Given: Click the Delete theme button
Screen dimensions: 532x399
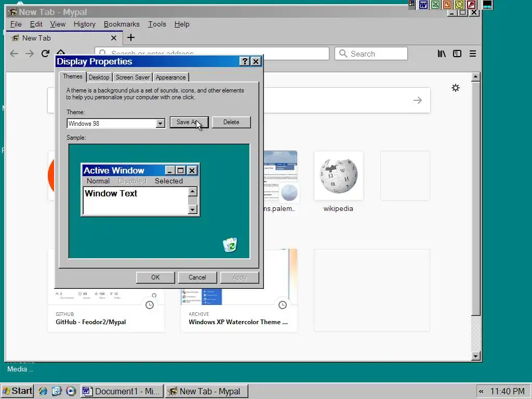Looking at the screenshot, I should click(x=231, y=122).
